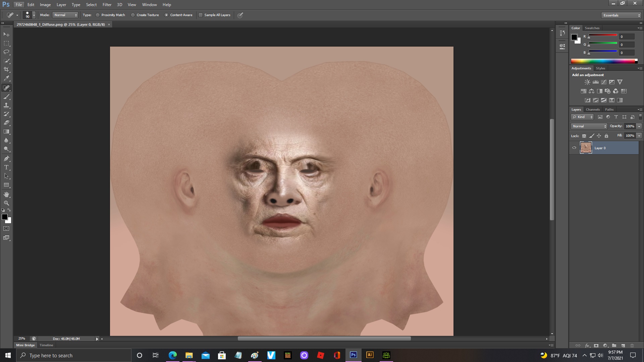
Task: Add a Vibrance adjustment
Action: pyautogui.click(x=620, y=82)
